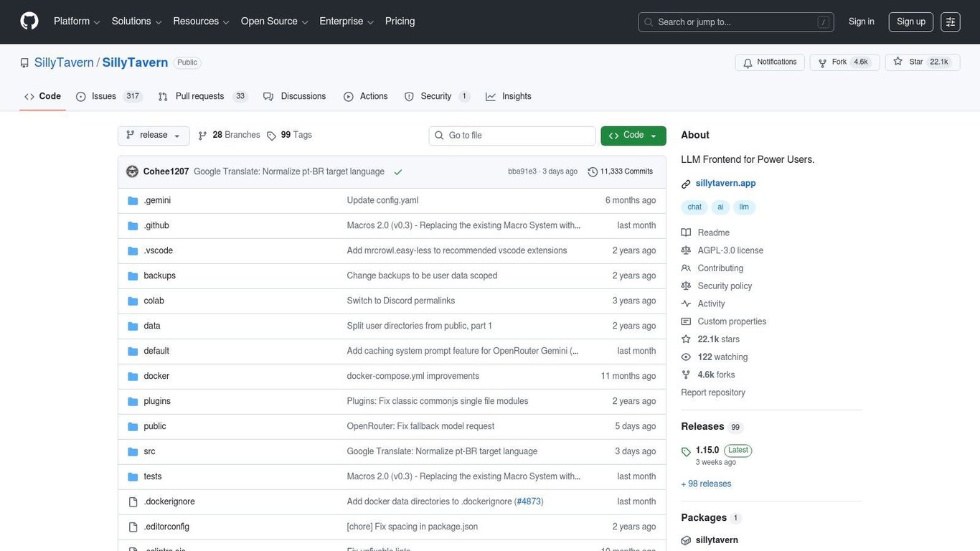This screenshot has height=551, width=980.
Task: Click the bba91e3 commit hash
Action: [522, 172]
